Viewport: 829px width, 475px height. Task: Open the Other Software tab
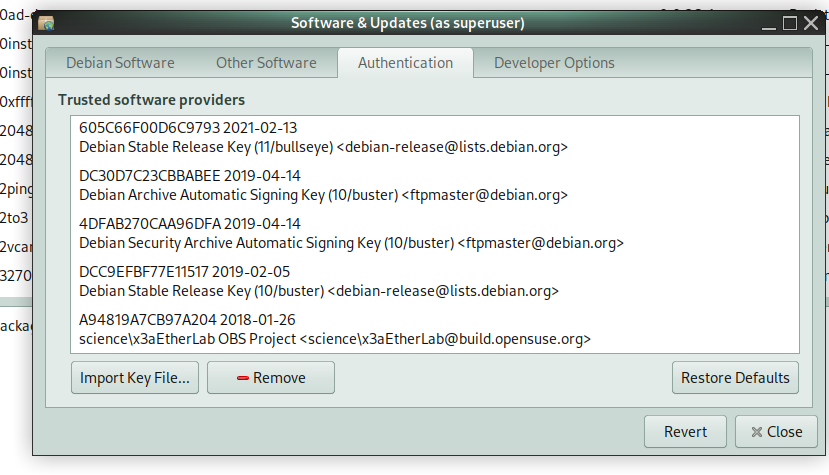(266, 63)
